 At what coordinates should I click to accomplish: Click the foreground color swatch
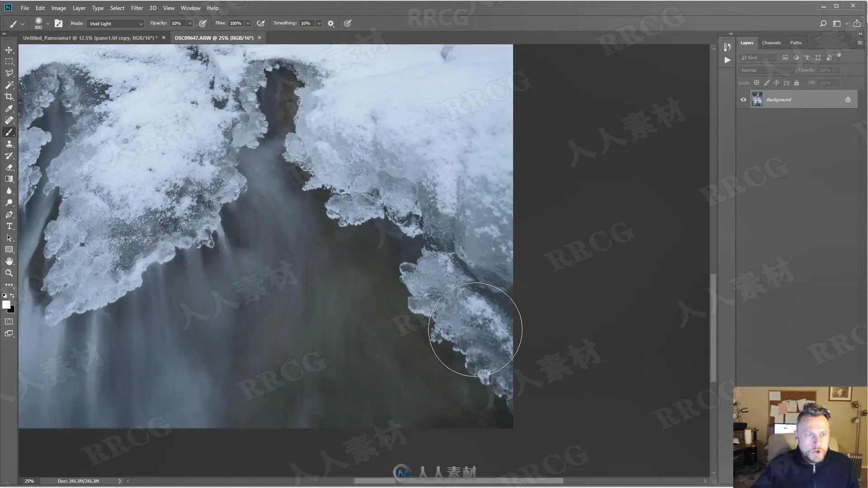point(6,305)
